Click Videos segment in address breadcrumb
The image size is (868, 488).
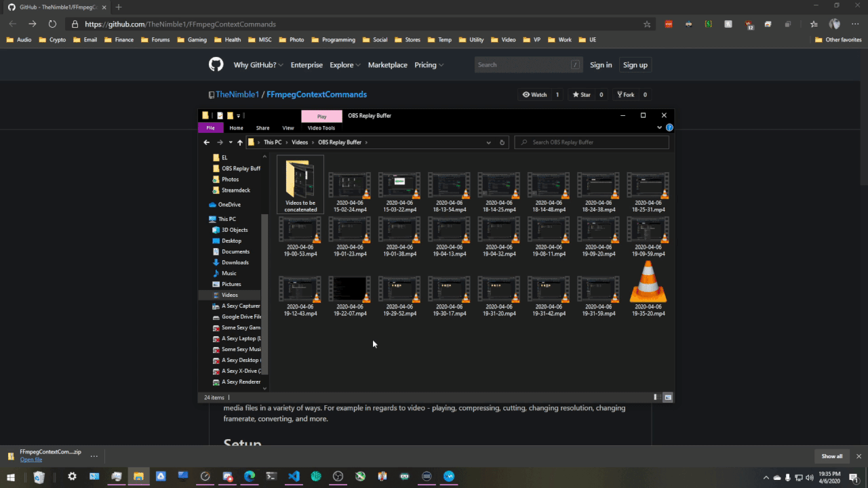[300, 142]
